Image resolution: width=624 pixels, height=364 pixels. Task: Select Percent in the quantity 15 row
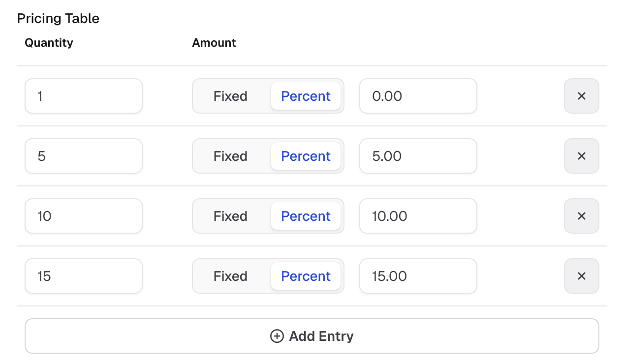[306, 276]
